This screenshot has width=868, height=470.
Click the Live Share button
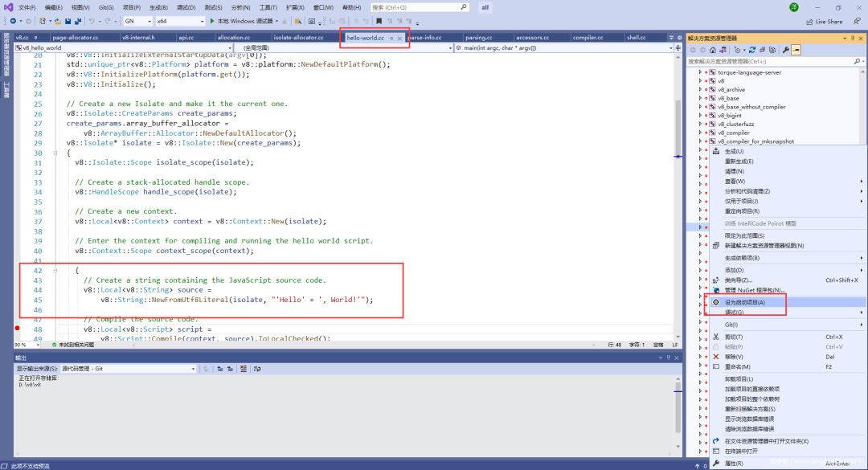825,22
